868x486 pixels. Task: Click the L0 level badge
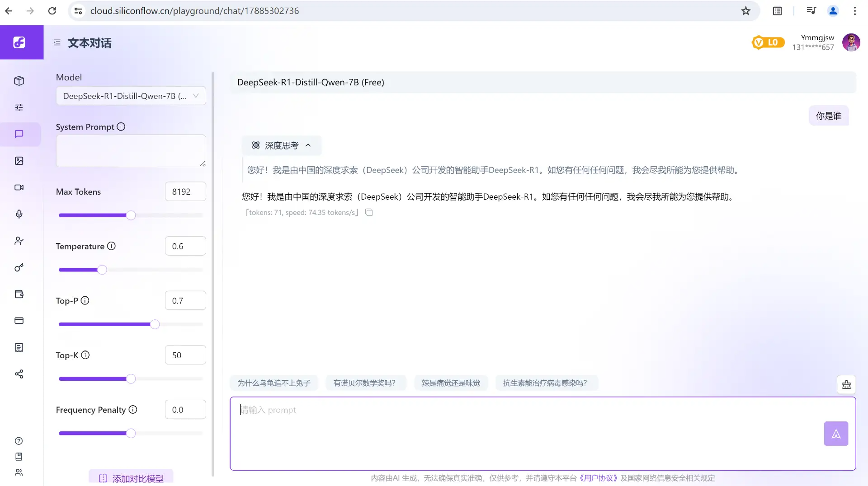point(768,42)
